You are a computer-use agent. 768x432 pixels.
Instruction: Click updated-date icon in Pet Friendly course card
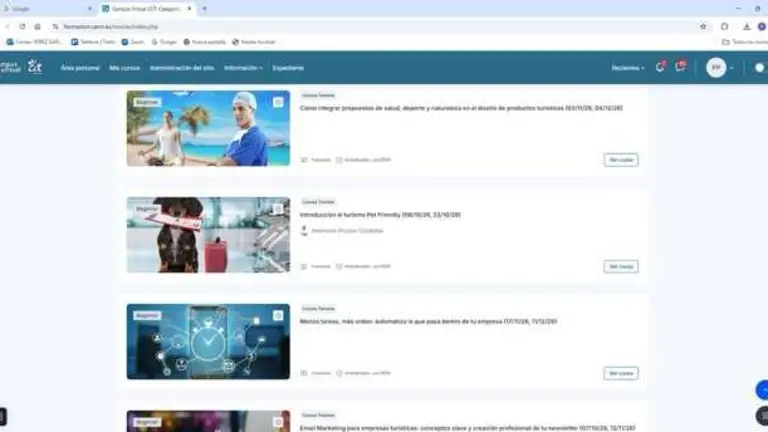click(339, 266)
